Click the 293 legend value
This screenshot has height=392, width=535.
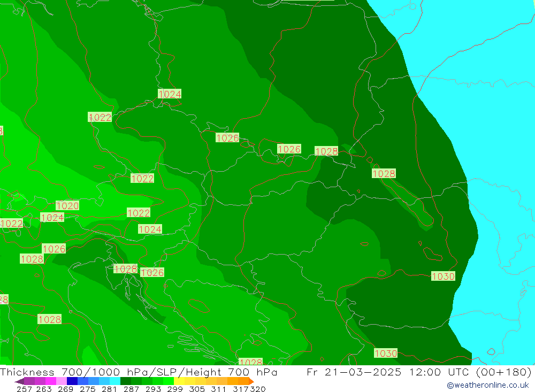tap(153, 389)
